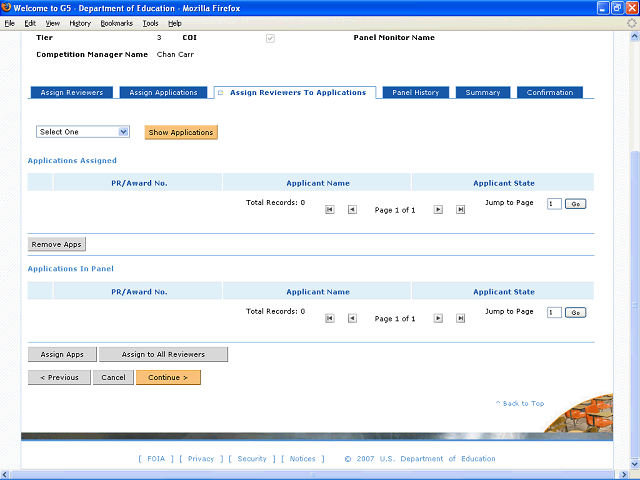Sort Applications Assigned by Applicant State
640x480 pixels.
[504, 183]
